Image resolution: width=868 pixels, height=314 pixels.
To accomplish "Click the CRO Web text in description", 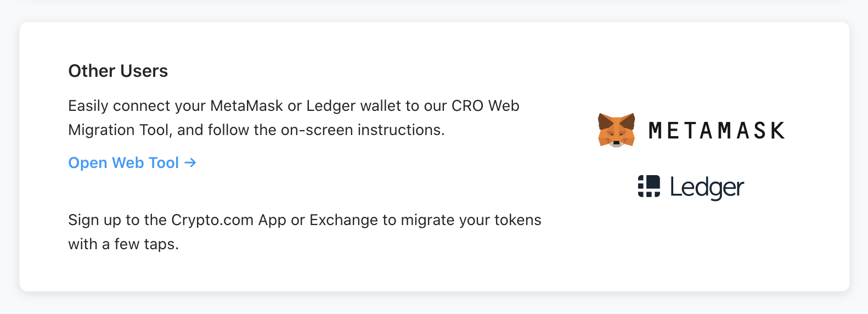I will (485, 105).
